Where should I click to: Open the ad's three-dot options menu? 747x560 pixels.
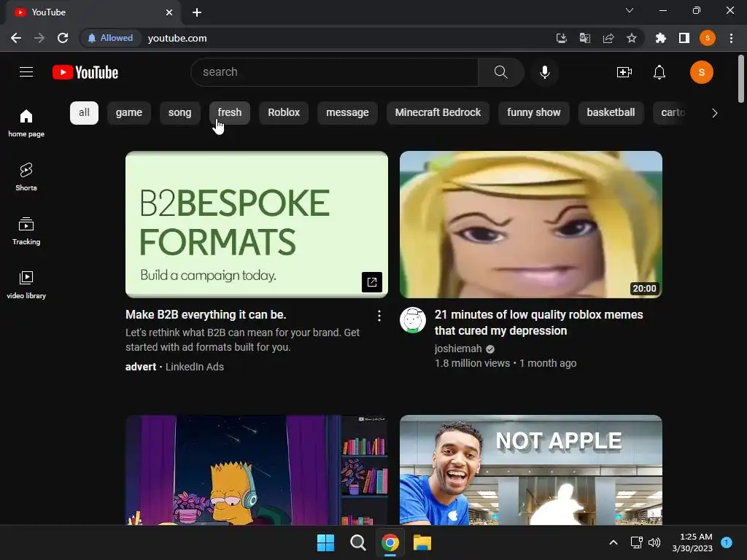coord(379,316)
